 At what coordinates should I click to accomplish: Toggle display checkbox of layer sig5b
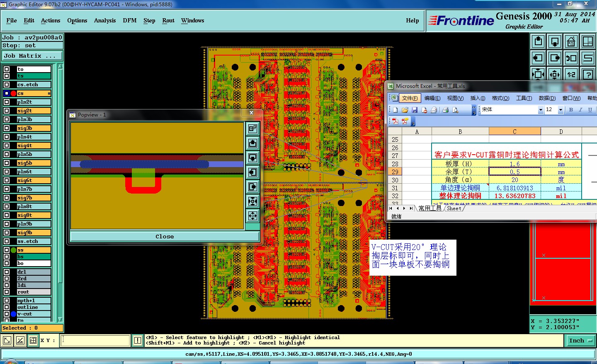coord(7,163)
